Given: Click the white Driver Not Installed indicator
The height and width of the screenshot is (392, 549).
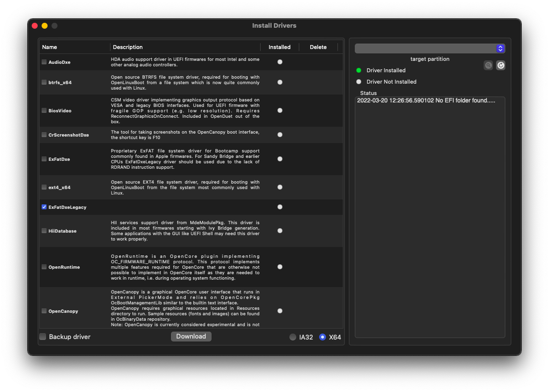Looking at the screenshot, I should (x=359, y=82).
